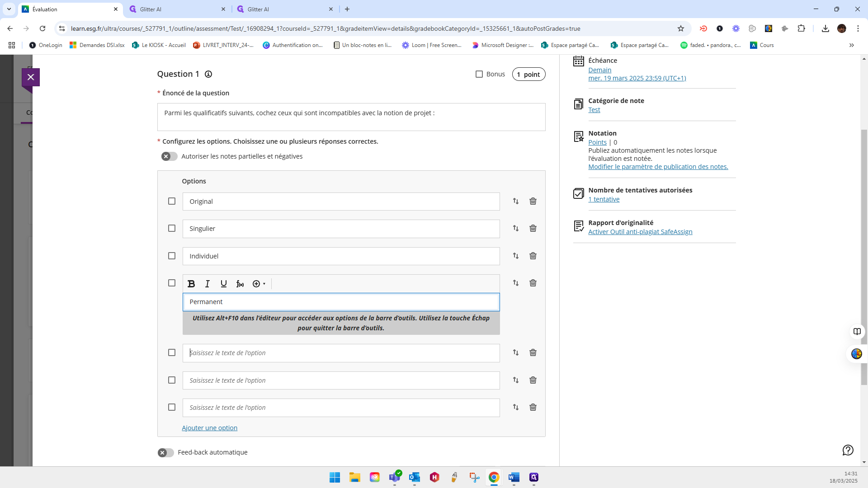Delete the Permanent option
Screen dimensions: 868x488
point(533,283)
